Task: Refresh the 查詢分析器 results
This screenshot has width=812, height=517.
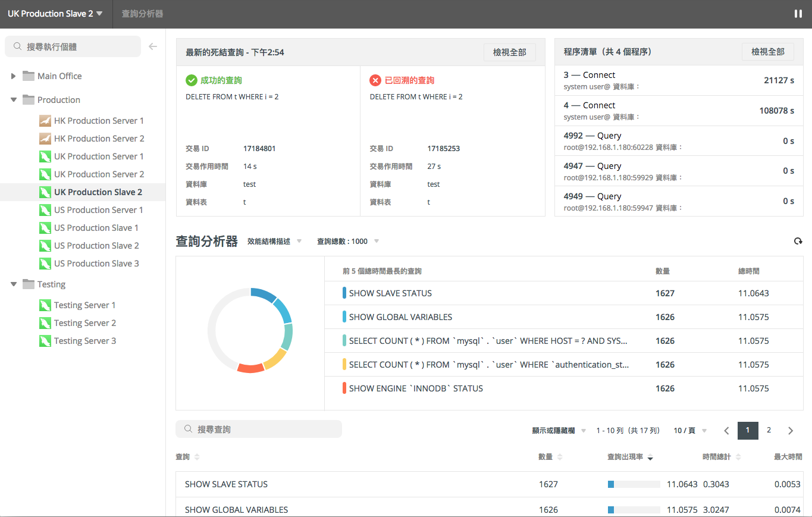Action: pyautogui.click(x=798, y=241)
